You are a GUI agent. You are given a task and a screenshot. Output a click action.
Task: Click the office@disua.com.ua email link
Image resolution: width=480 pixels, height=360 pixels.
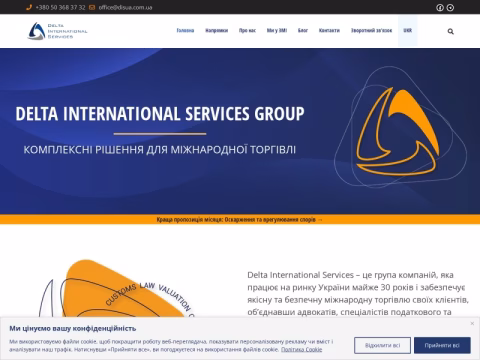pyautogui.click(x=125, y=7)
